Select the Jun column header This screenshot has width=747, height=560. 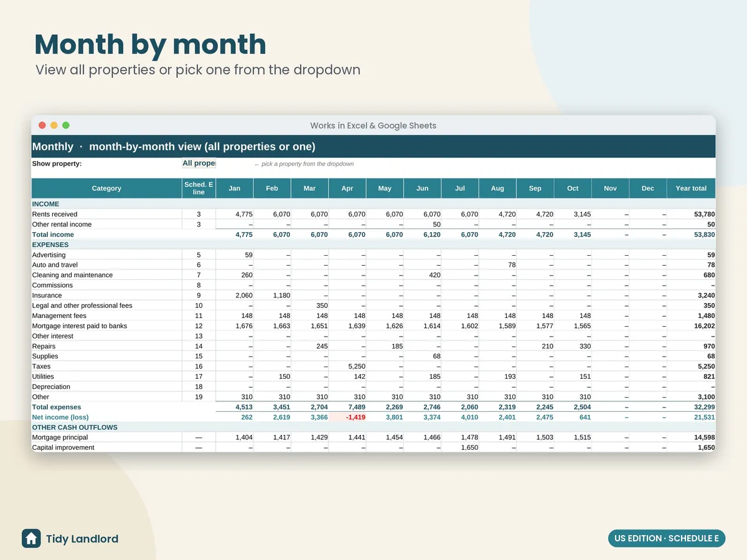pyautogui.click(x=422, y=189)
